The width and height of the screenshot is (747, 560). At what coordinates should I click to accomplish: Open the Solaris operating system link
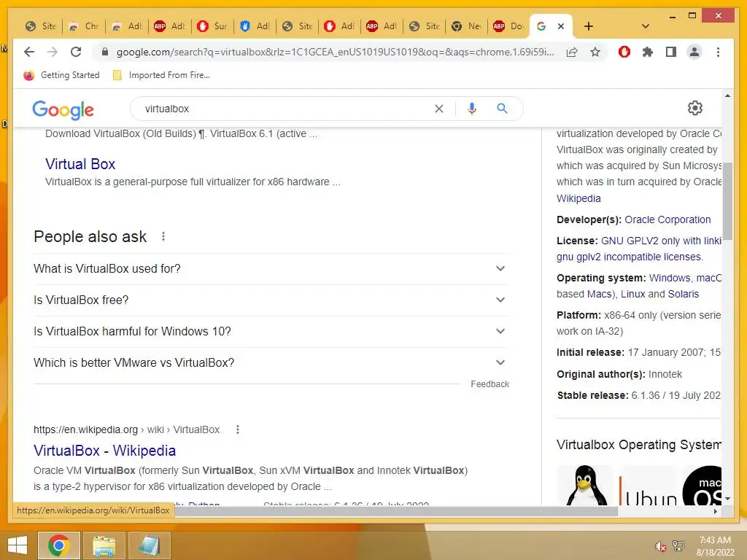click(x=683, y=294)
